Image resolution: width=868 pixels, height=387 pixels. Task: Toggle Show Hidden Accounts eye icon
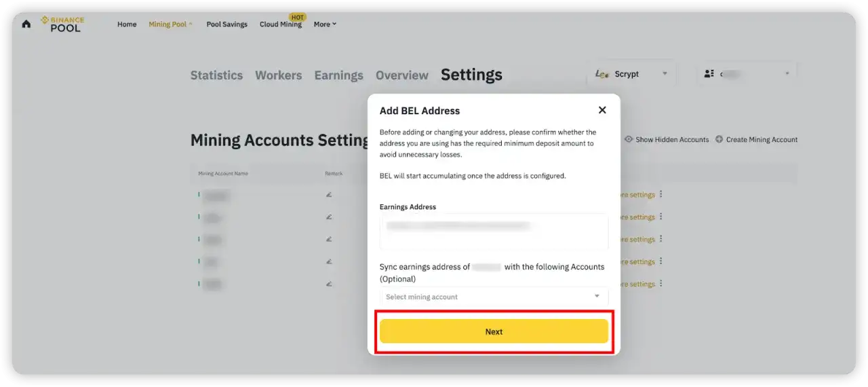(x=629, y=139)
